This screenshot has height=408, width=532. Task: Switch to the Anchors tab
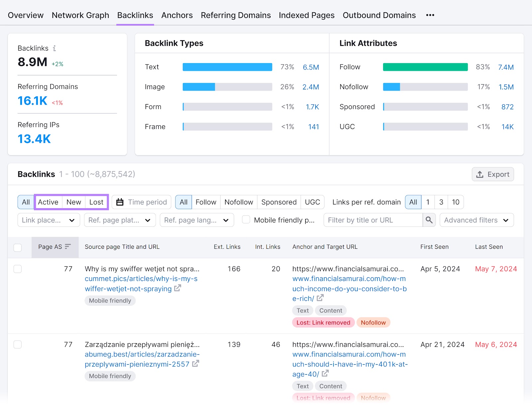tap(177, 15)
